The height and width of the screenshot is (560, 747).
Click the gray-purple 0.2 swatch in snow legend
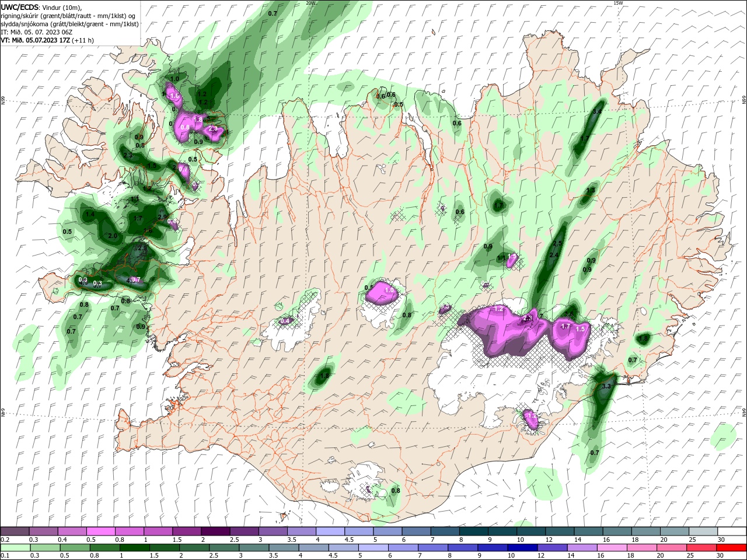pyautogui.click(x=15, y=531)
